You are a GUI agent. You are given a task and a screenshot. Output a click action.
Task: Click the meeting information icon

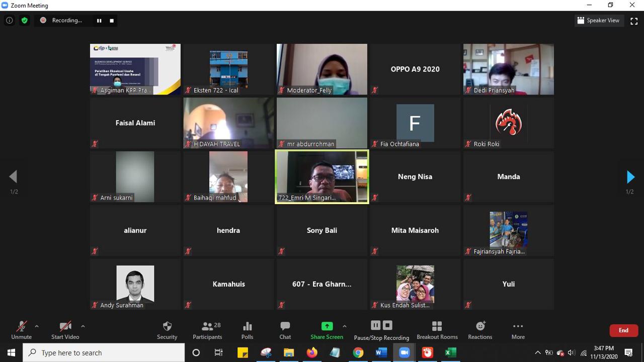click(x=9, y=21)
